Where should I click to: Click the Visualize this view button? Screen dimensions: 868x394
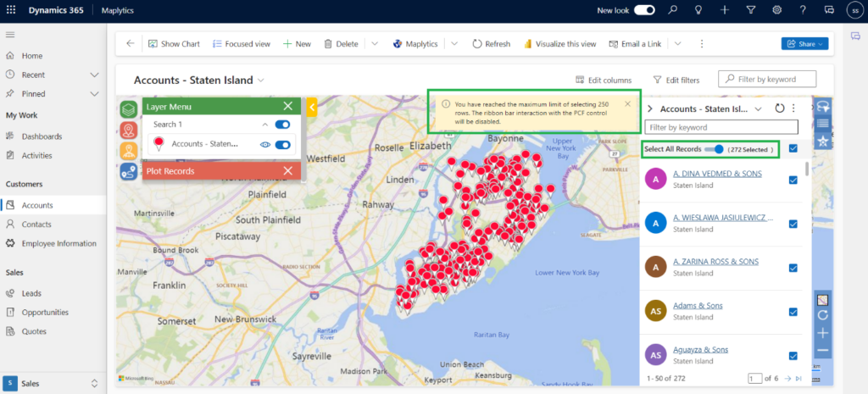(559, 44)
